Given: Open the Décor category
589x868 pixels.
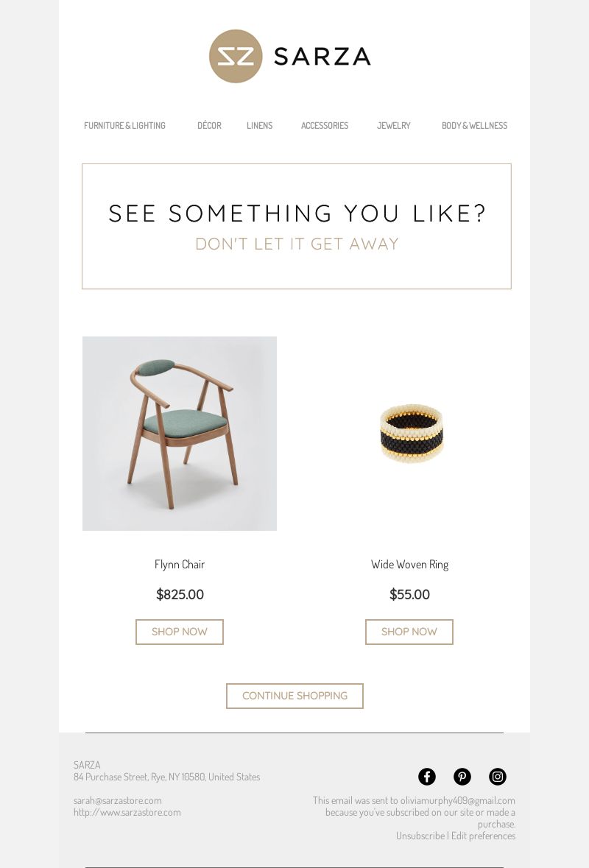Looking at the screenshot, I should [x=209, y=126].
